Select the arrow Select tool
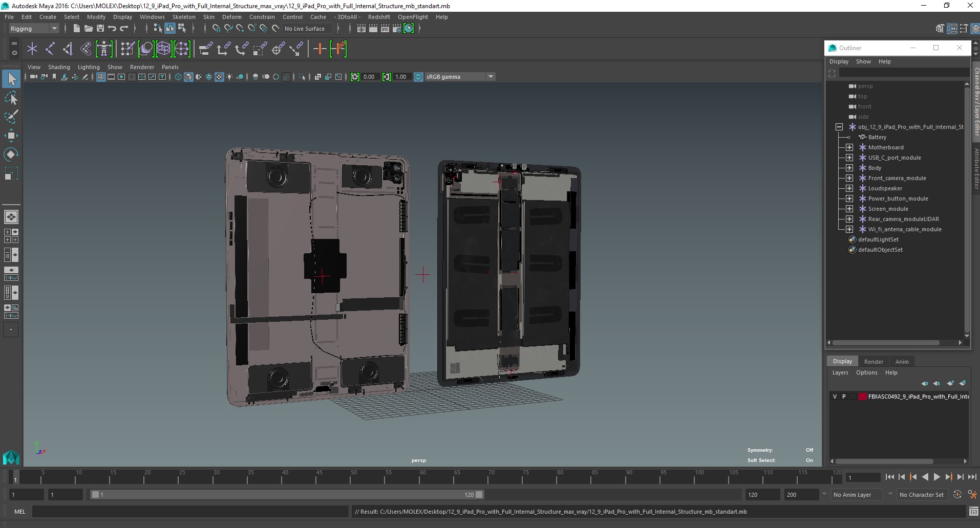The width and height of the screenshot is (980, 528). point(11,79)
